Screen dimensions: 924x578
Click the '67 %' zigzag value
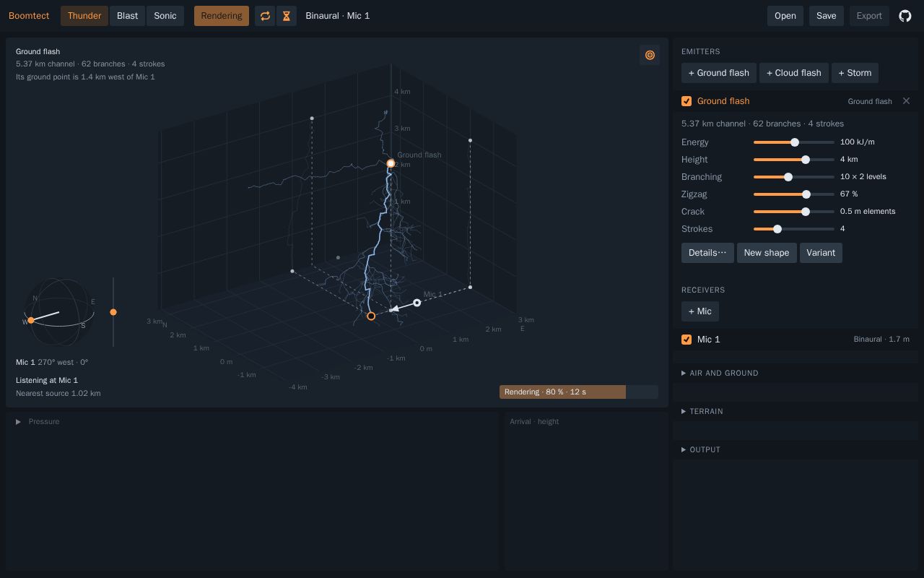849,194
